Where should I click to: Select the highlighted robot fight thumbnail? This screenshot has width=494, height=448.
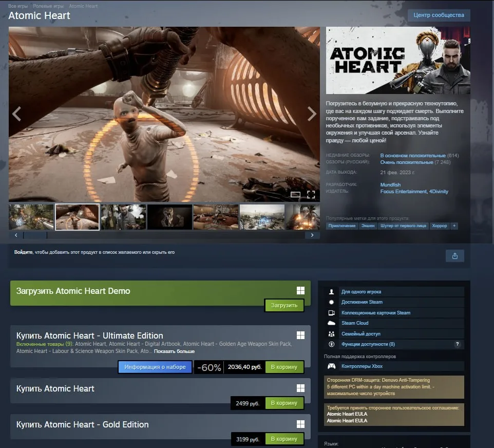point(77,217)
